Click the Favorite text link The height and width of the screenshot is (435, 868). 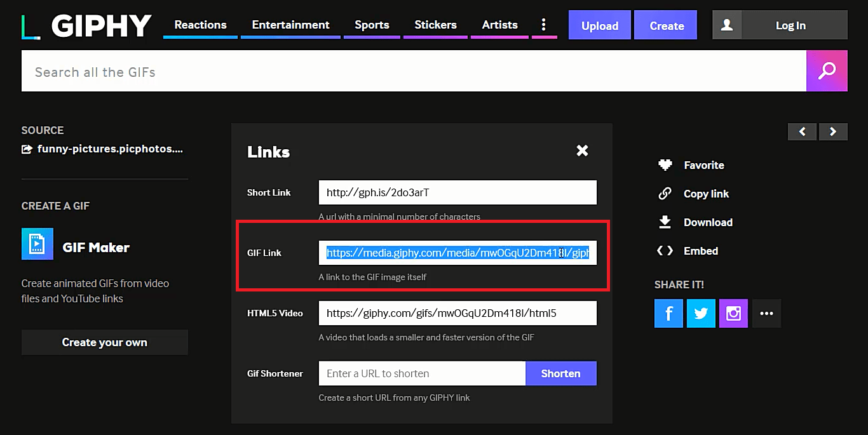point(704,165)
